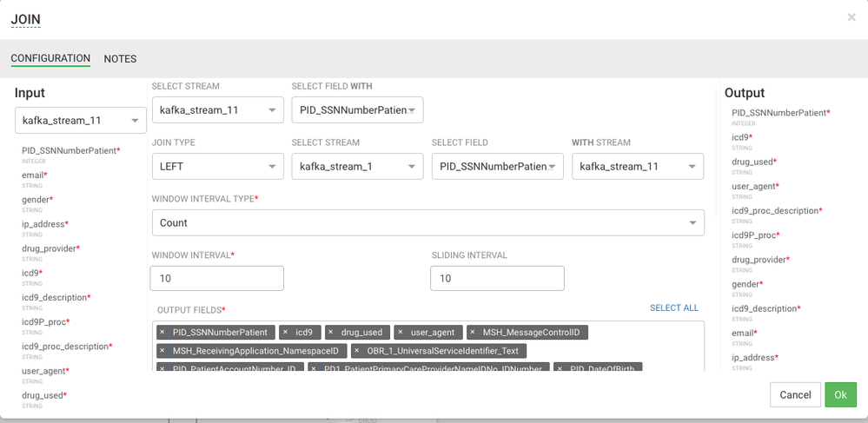Delete the user_agent output field tag
Image resolution: width=868 pixels, height=423 pixels.
click(400, 333)
